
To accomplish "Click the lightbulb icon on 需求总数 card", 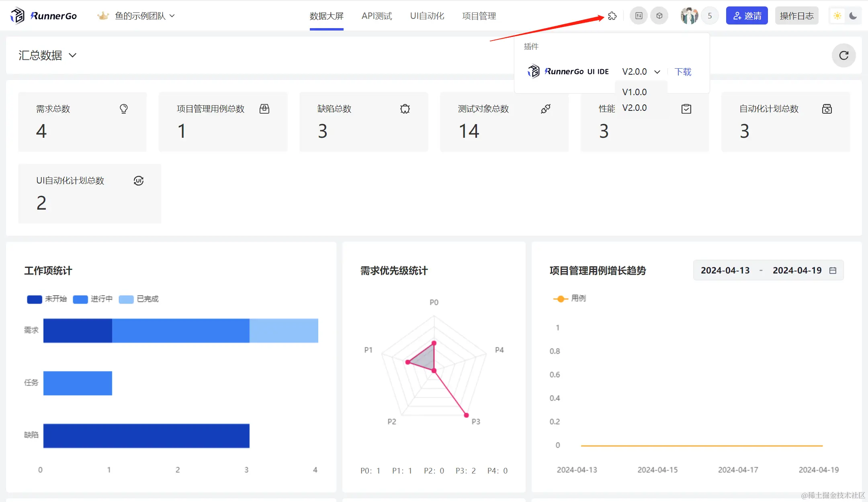I will click(x=124, y=109).
